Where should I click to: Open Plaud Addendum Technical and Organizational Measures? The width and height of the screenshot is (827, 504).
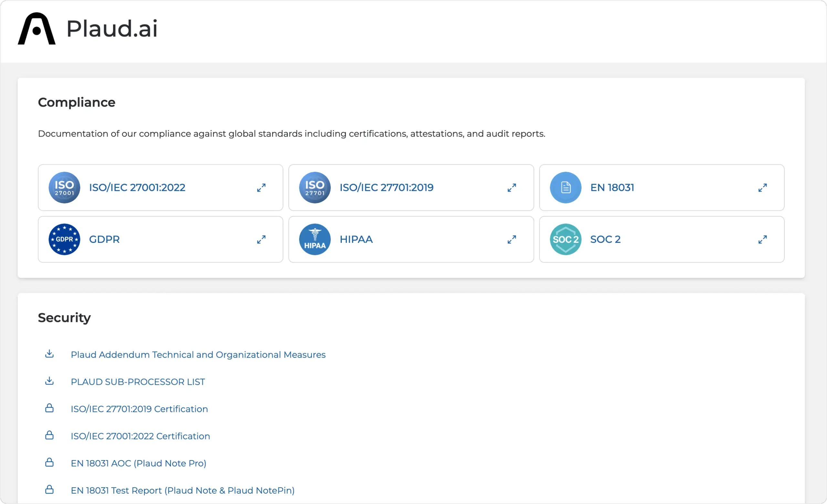(x=198, y=355)
